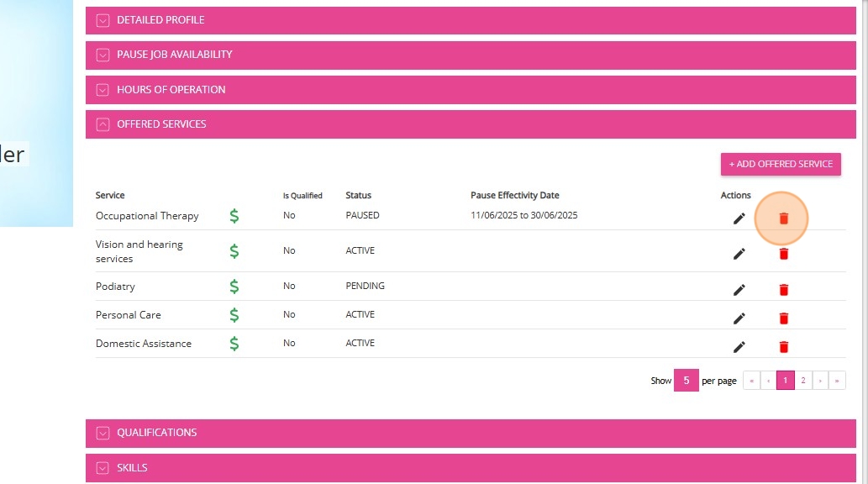Viewport: 868px width, 484px height.
Task: Click the Service column header
Action: pos(109,195)
